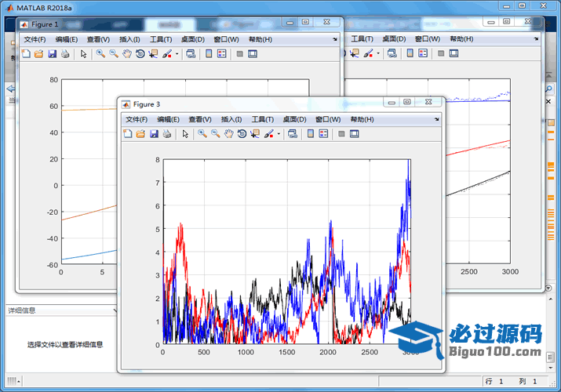Open 窗口(W) menu in rear right figure
Screen dimensions: 561x392
tap(428, 38)
